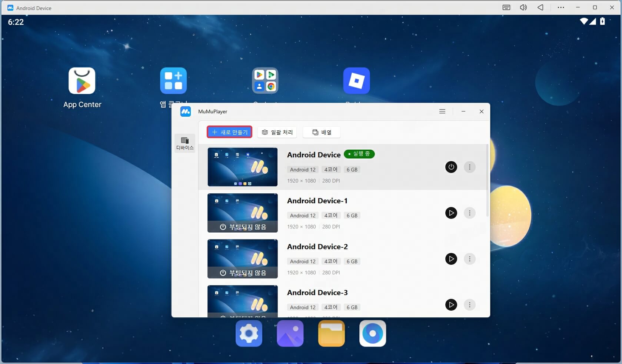This screenshot has height=364, width=622.
Task: Click the 6 GB tag of Android Device-2
Action: (352, 261)
